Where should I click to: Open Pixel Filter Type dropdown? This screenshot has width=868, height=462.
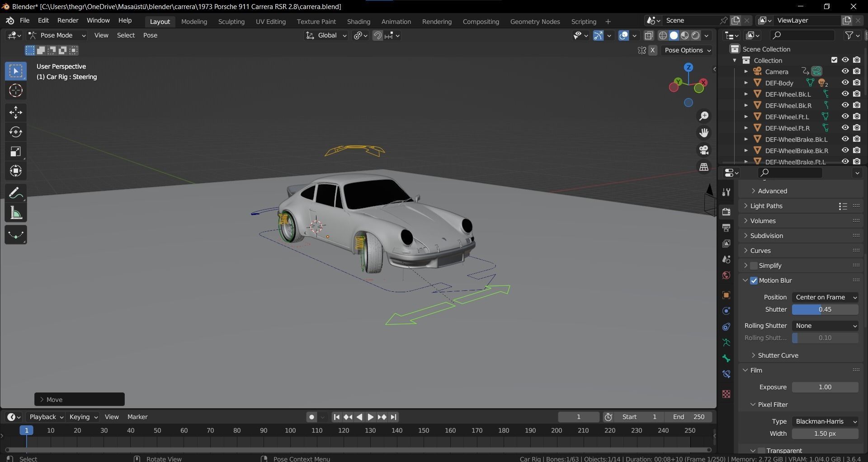825,421
